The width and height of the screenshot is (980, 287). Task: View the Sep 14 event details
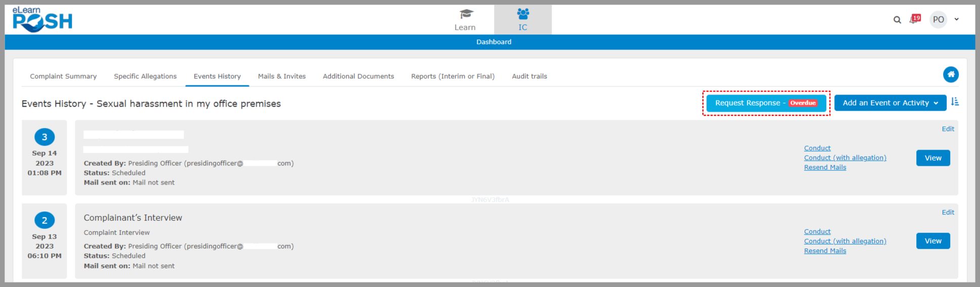click(x=932, y=158)
